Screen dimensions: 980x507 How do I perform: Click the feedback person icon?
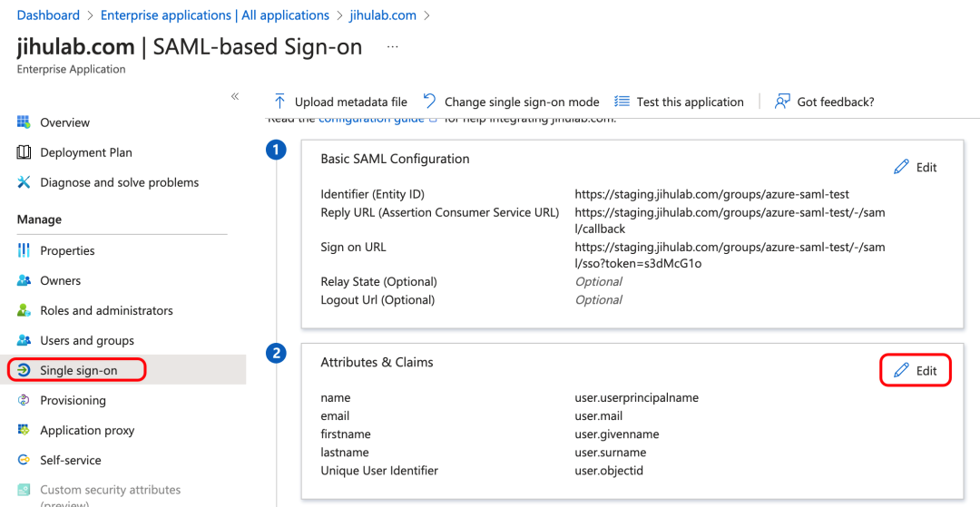pos(782,102)
